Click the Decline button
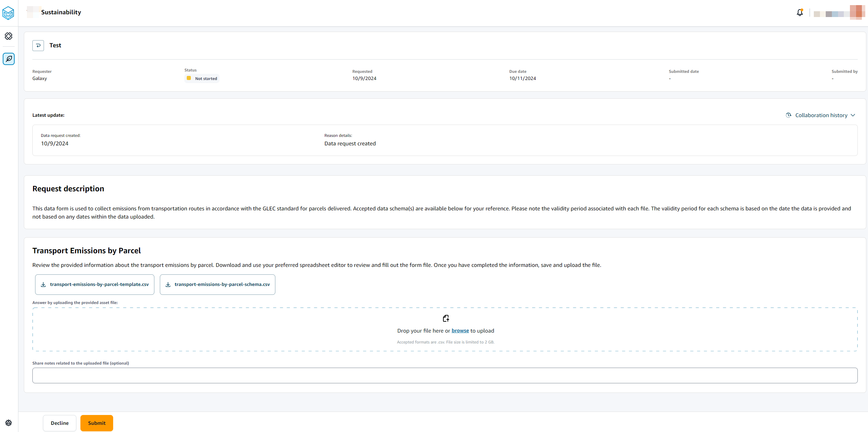Image resolution: width=868 pixels, height=432 pixels. point(59,423)
